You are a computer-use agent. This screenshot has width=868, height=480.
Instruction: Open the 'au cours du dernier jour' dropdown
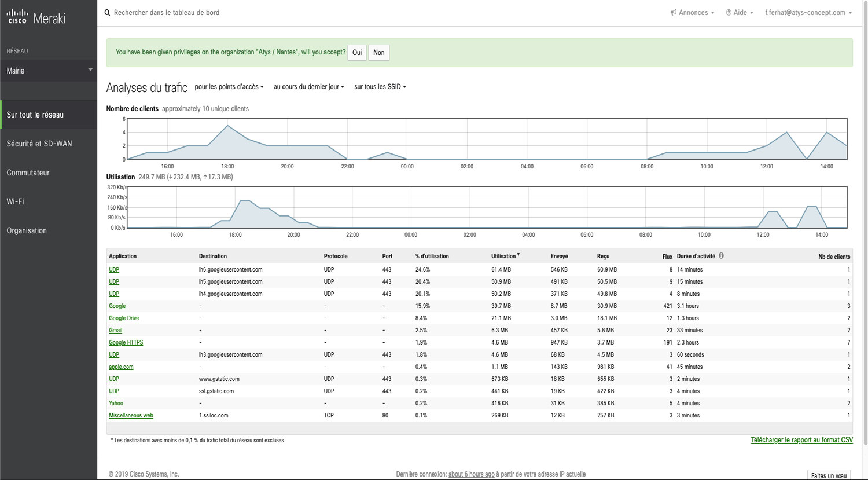309,87
